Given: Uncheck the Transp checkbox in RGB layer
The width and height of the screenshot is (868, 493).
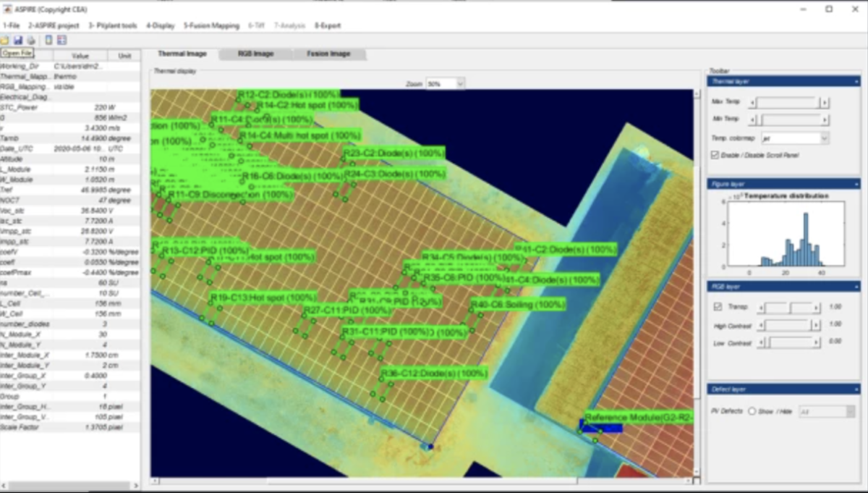Looking at the screenshot, I should 718,307.
